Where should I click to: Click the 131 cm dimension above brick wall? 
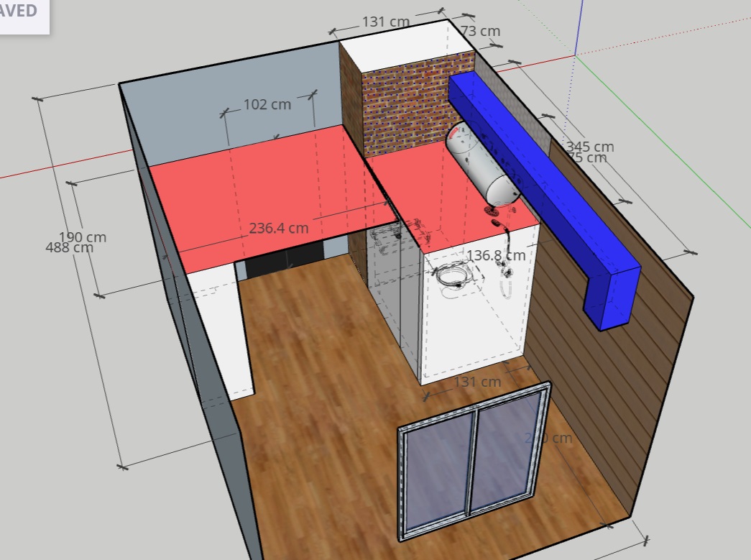385,22
